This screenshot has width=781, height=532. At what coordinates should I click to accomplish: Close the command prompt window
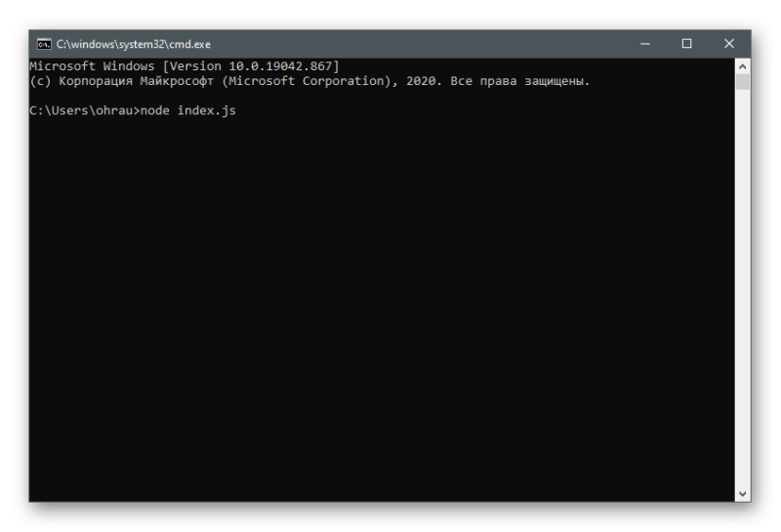(x=729, y=44)
